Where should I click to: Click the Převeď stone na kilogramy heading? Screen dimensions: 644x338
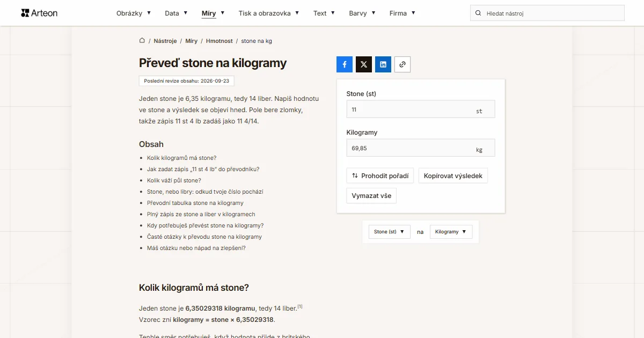click(x=213, y=63)
